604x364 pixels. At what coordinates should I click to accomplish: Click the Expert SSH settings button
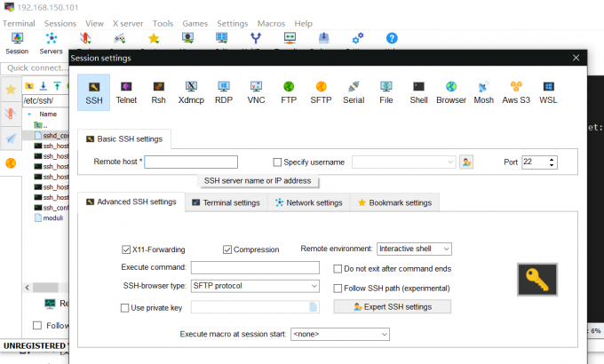click(392, 306)
